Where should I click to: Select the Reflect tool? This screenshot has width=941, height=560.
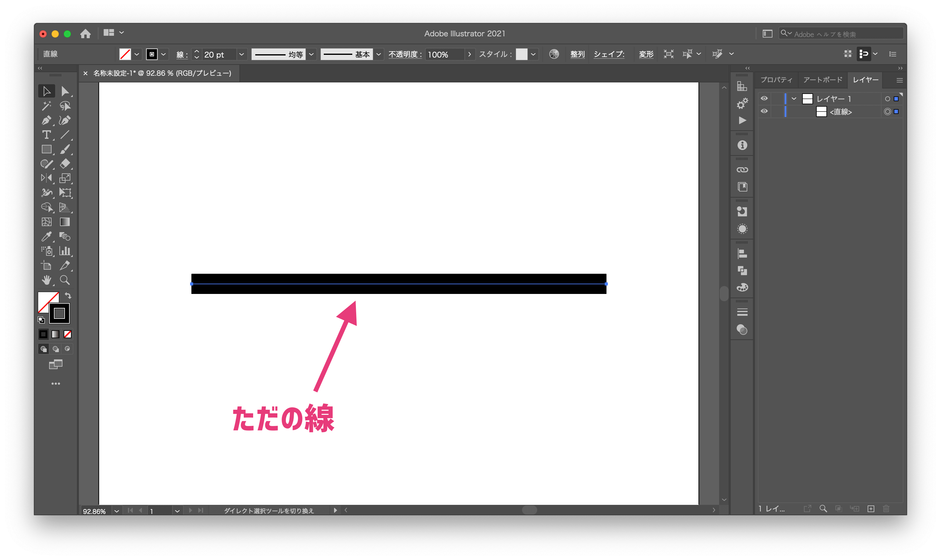coord(46,178)
